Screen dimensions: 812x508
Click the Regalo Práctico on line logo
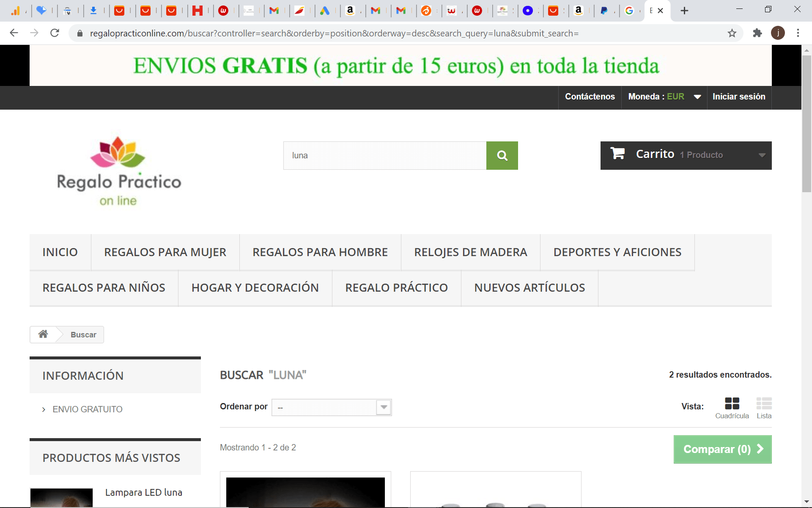pyautogui.click(x=119, y=171)
